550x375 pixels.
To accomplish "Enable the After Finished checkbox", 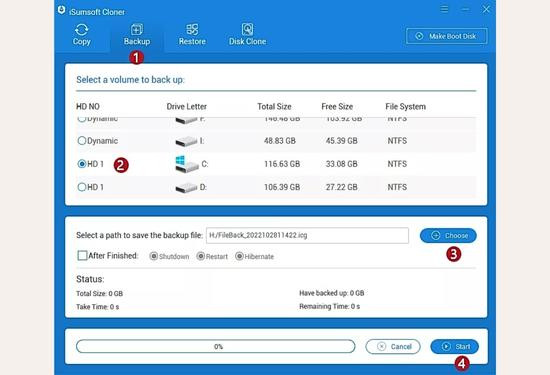I will 82,255.
